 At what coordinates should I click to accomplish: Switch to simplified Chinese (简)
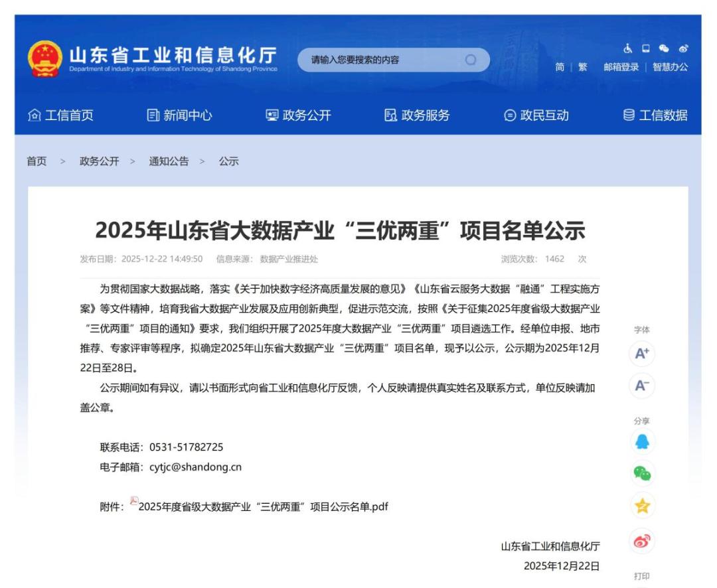560,67
